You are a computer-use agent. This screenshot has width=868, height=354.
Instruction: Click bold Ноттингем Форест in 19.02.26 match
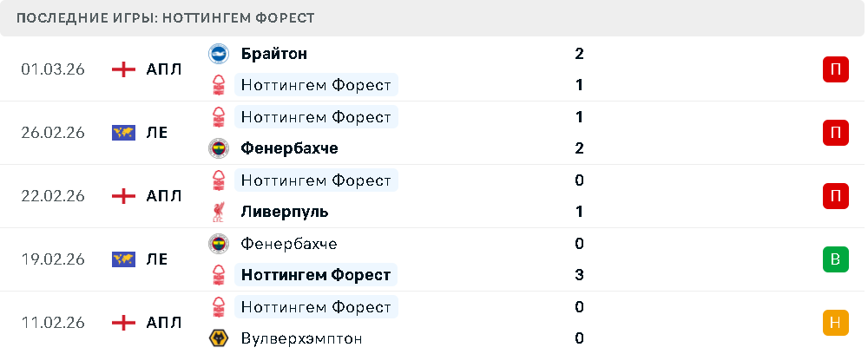pyautogui.click(x=316, y=275)
